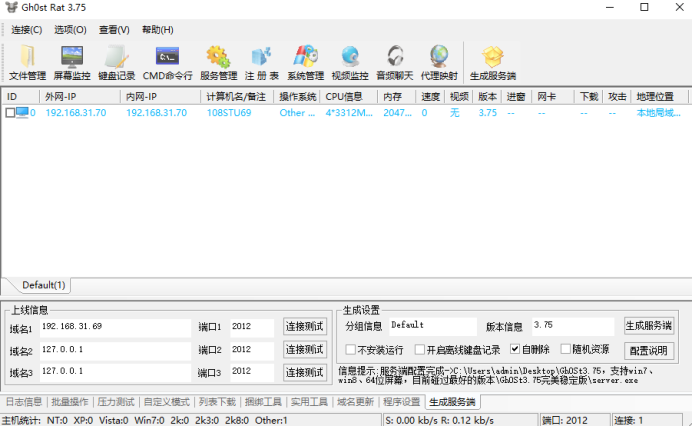Screen dimensions: 693x426
Task: Maximize the Gh0st Rat window
Action: (x=644, y=7)
